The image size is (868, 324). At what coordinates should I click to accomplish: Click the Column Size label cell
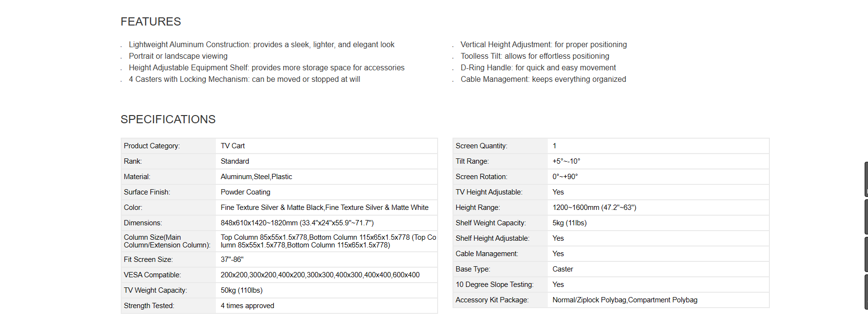click(168, 241)
